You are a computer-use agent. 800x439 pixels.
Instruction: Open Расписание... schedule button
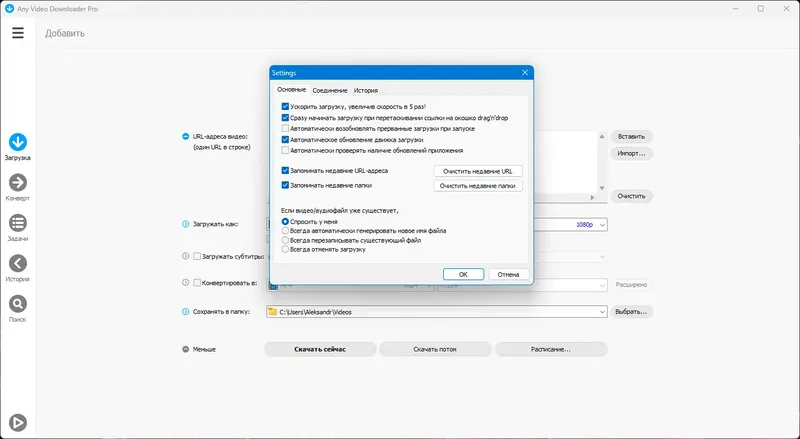pyautogui.click(x=551, y=349)
